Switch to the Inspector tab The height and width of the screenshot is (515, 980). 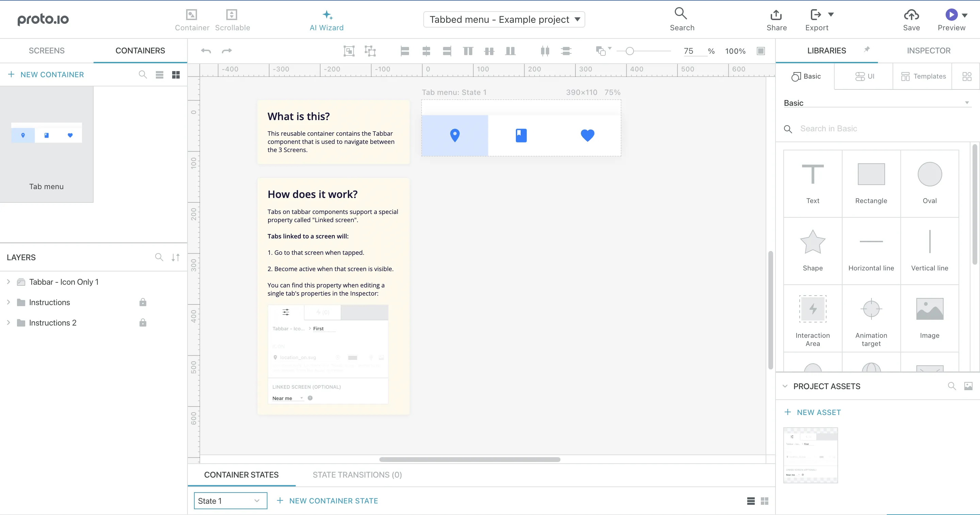click(928, 50)
